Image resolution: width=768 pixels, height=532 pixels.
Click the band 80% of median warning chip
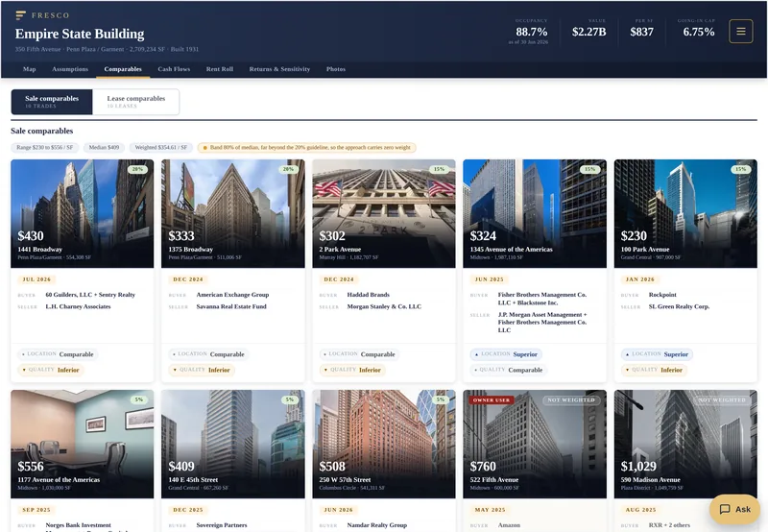point(307,148)
